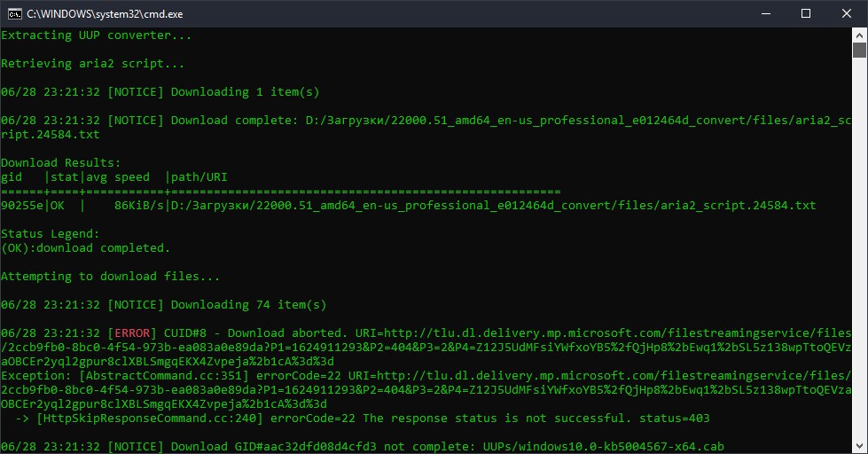The image size is (868, 454).
Task: Click the vertical scrollbar thumb
Action: coord(859,50)
